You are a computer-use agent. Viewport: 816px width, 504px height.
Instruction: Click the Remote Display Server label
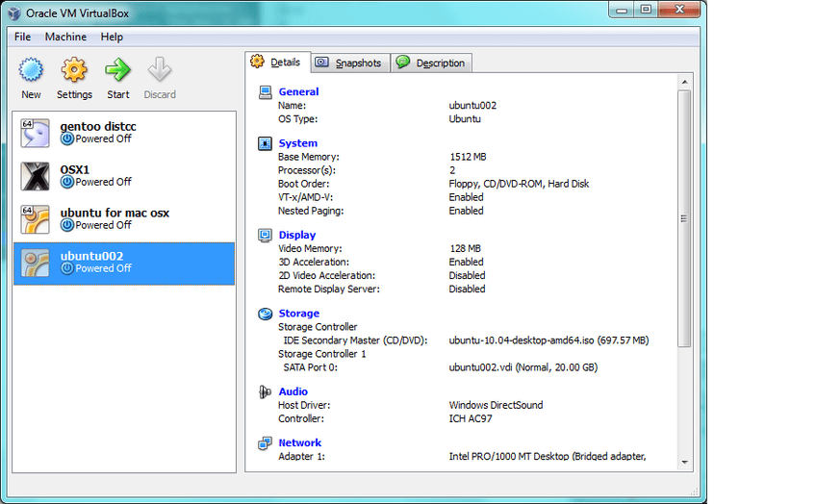coord(329,290)
